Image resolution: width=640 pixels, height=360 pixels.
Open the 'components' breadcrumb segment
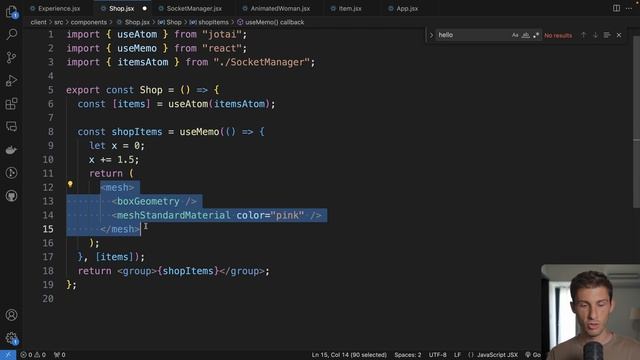pos(89,22)
